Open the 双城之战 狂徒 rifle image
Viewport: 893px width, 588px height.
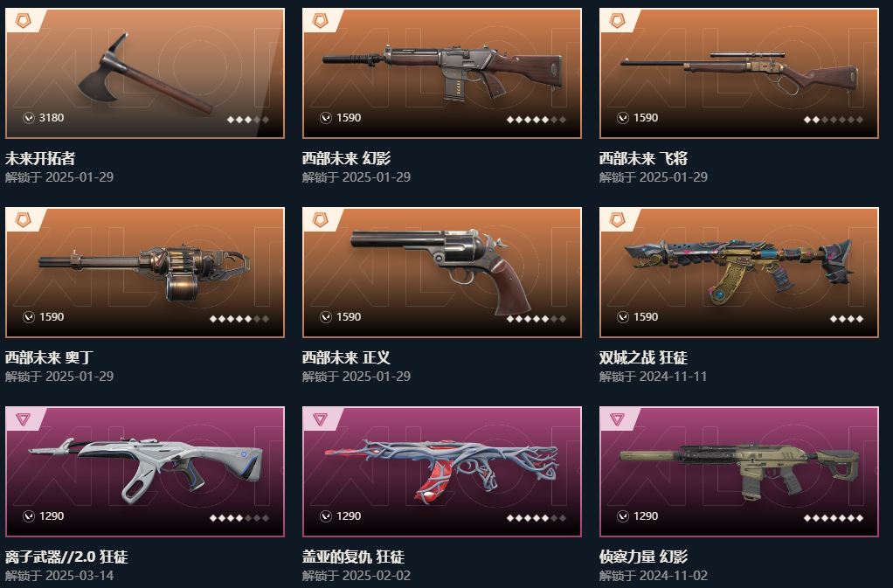click(738, 272)
